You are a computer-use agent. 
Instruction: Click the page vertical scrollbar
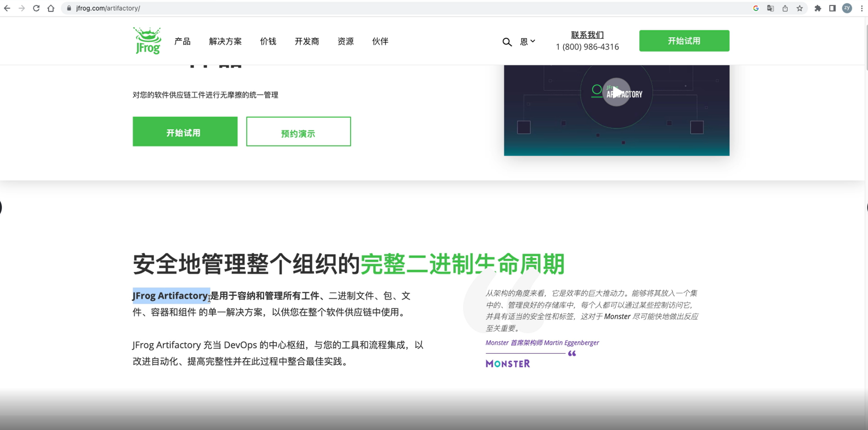click(x=866, y=48)
